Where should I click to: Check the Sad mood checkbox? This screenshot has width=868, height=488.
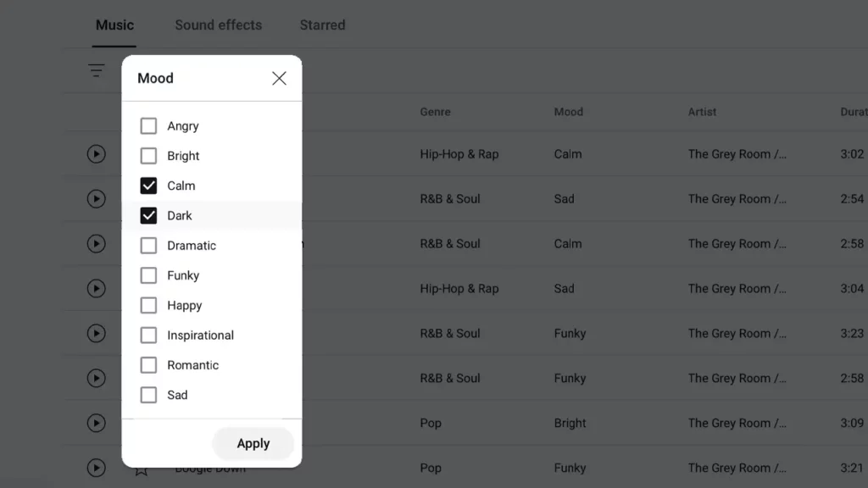[148, 395]
